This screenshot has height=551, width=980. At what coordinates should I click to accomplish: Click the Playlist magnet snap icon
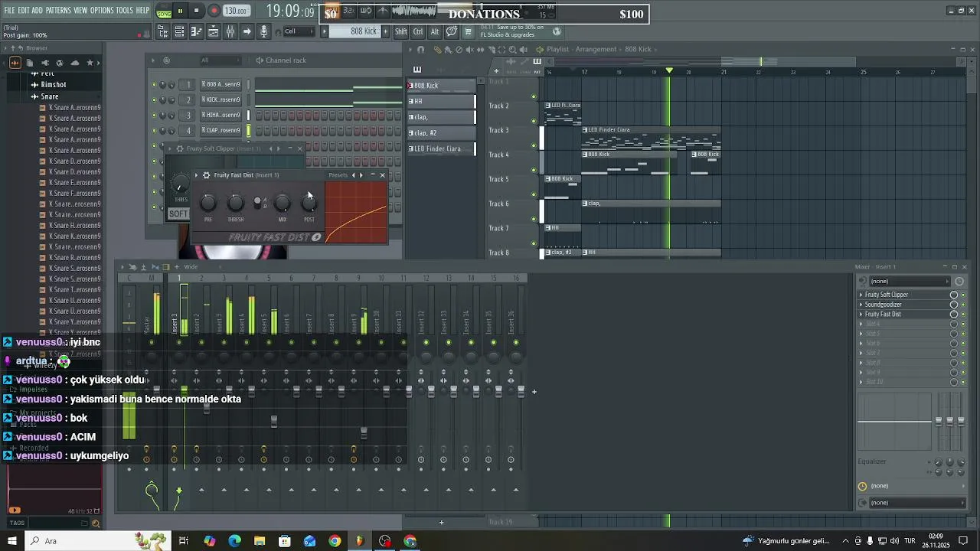(x=421, y=50)
